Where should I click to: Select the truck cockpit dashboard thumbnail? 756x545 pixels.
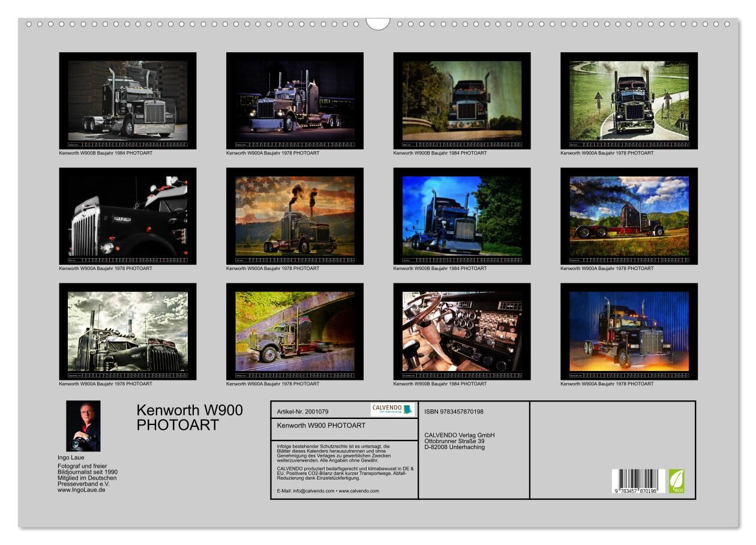[461, 331]
